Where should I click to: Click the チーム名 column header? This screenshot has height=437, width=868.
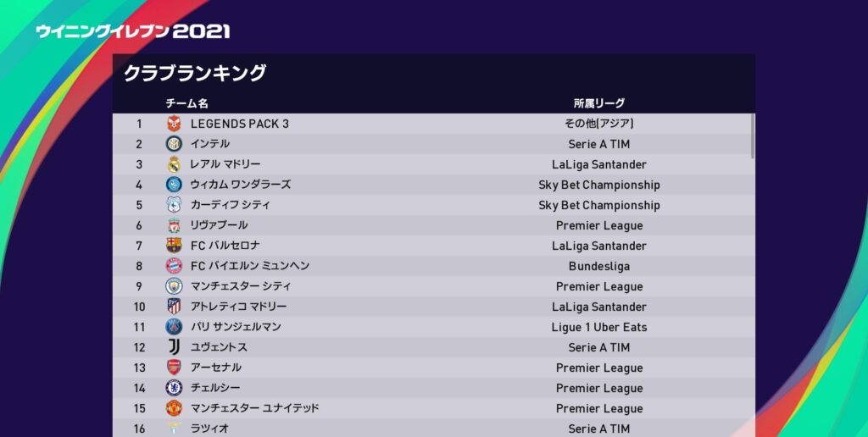tap(186, 103)
